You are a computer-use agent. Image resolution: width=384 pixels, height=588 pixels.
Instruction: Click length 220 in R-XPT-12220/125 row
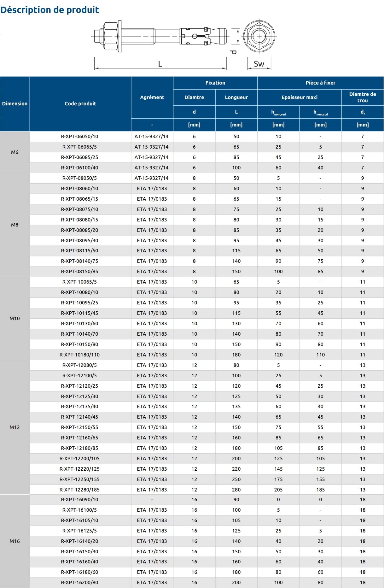pyautogui.click(x=236, y=469)
